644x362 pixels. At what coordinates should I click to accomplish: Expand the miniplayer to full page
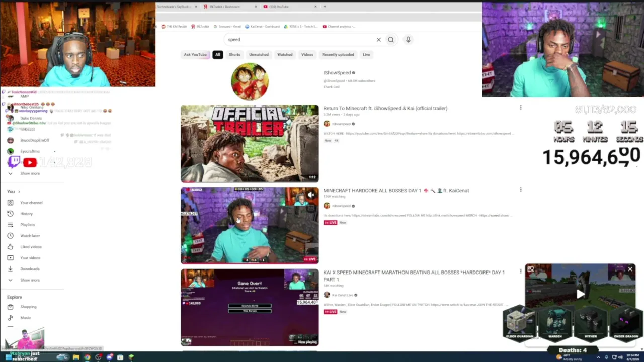530,269
